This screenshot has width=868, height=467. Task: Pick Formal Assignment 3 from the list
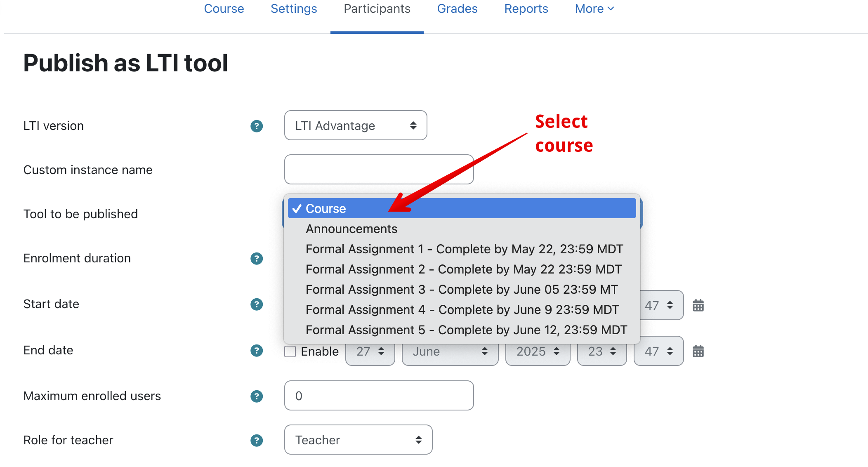pyautogui.click(x=461, y=290)
